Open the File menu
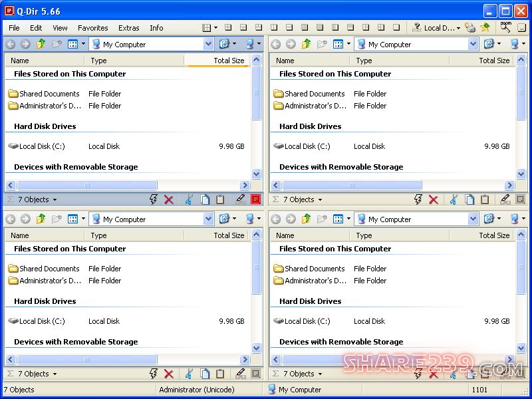 pos(14,28)
